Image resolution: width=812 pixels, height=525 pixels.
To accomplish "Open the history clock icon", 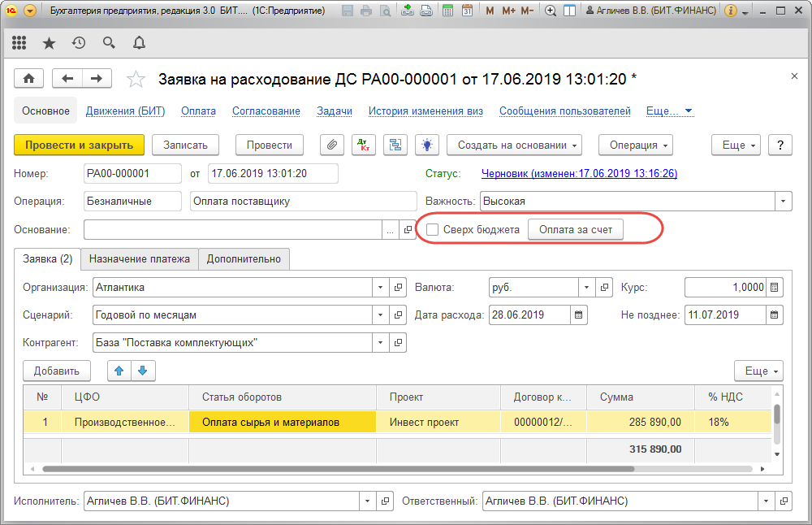I will point(79,43).
